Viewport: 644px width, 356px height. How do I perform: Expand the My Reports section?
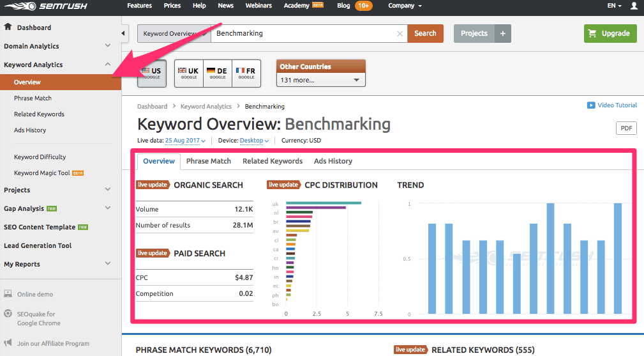[108, 263]
